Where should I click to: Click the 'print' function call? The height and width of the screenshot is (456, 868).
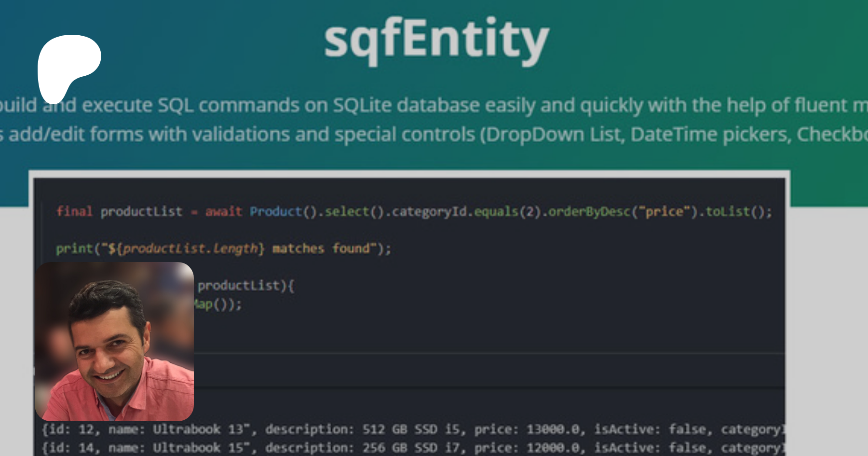[74, 249]
